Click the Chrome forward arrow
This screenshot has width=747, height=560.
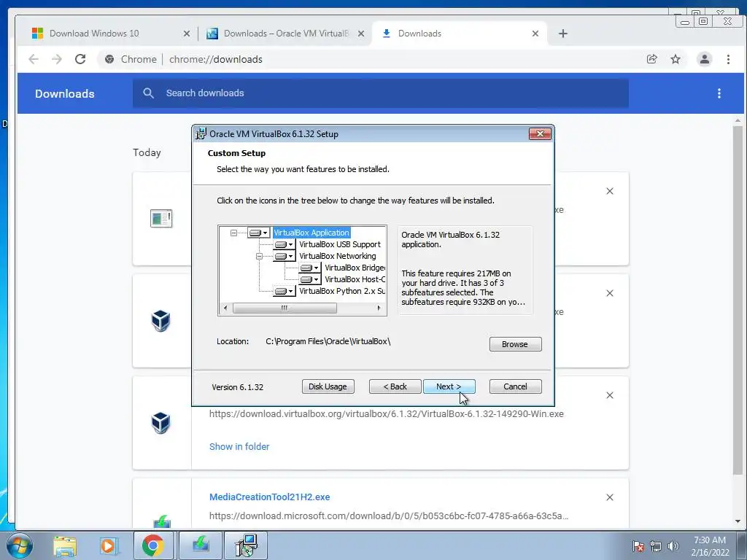coord(57,59)
